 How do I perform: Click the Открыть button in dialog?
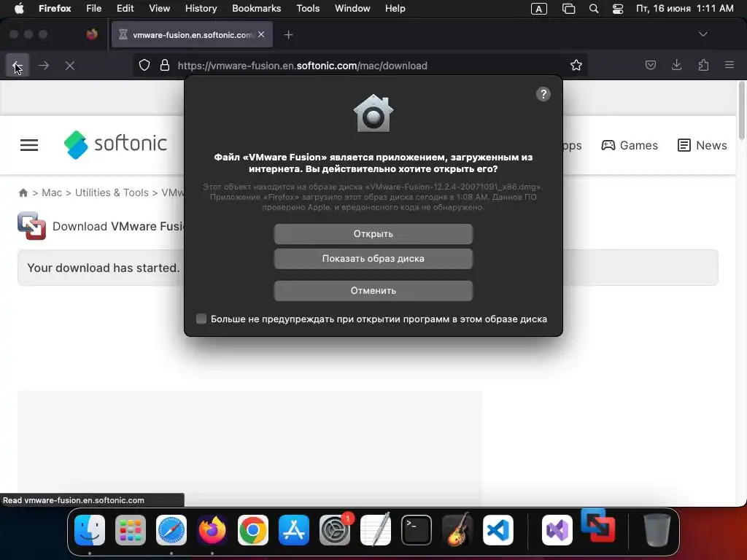coord(373,234)
